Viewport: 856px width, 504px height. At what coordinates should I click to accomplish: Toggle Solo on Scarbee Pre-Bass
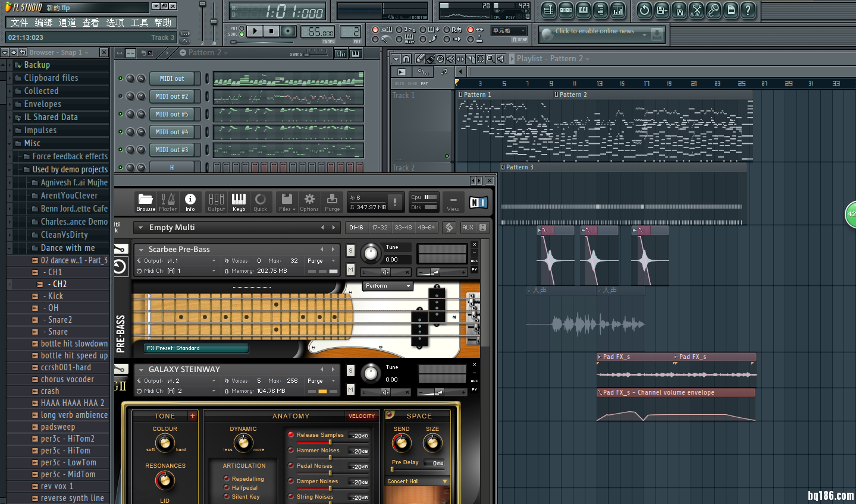(350, 250)
